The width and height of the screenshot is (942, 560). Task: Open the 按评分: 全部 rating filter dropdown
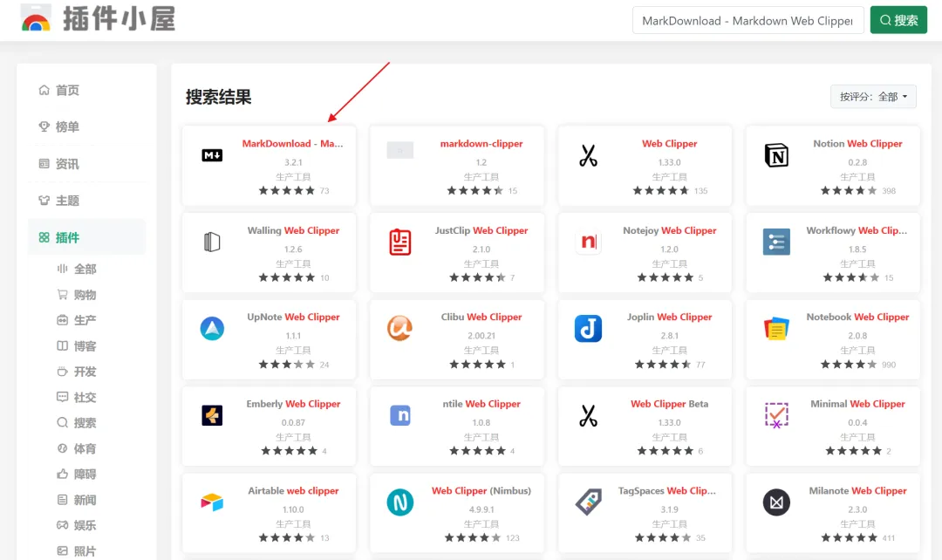873,97
